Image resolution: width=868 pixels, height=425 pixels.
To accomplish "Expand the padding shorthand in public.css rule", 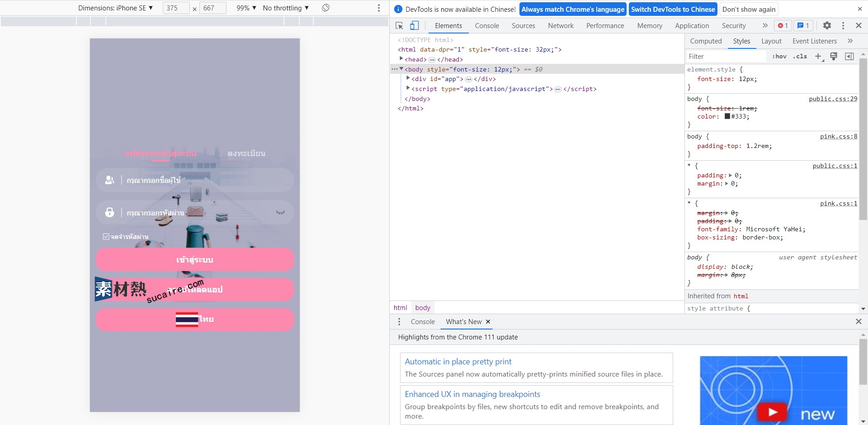I will (x=730, y=175).
